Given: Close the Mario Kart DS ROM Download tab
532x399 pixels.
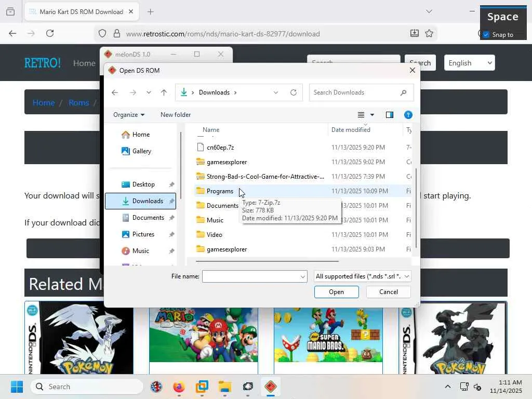Looking at the screenshot, I should tap(131, 11).
